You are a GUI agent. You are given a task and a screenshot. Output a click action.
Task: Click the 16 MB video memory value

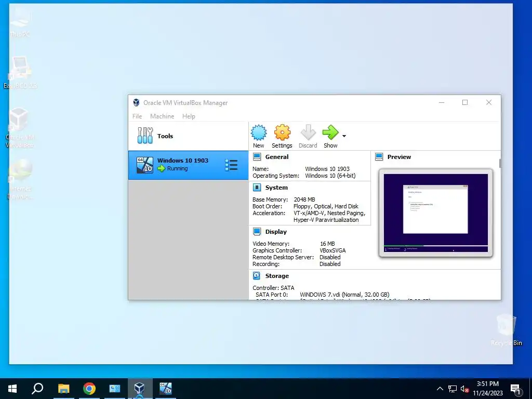click(327, 244)
